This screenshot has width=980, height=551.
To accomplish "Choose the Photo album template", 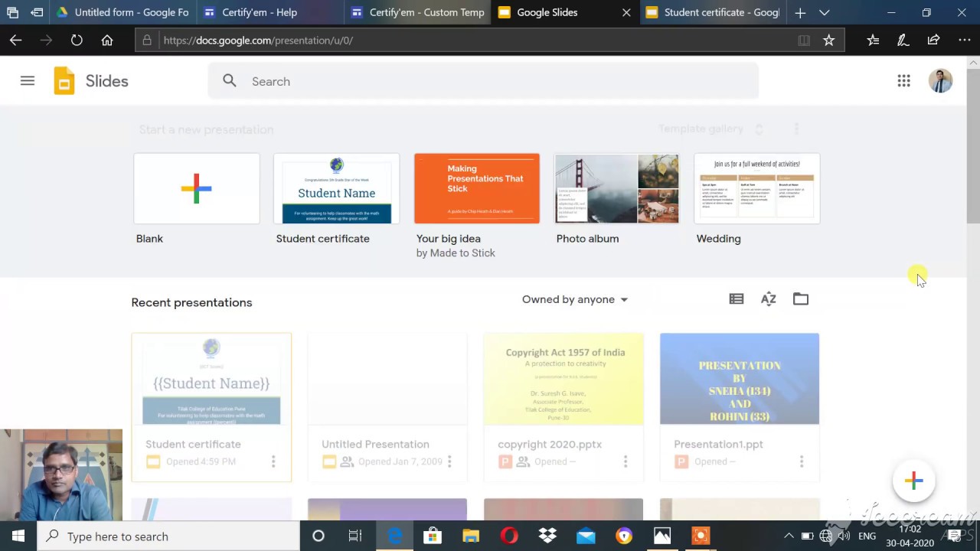I will click(x=616, y=189).
